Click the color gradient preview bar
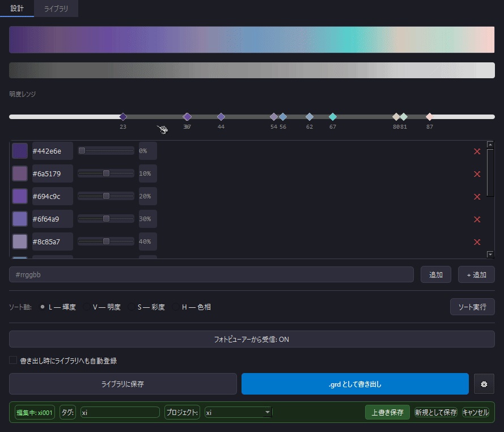Image resolution: width=504 pixels, height=432 pixels. pyautogui.click(x=252, y=40)
